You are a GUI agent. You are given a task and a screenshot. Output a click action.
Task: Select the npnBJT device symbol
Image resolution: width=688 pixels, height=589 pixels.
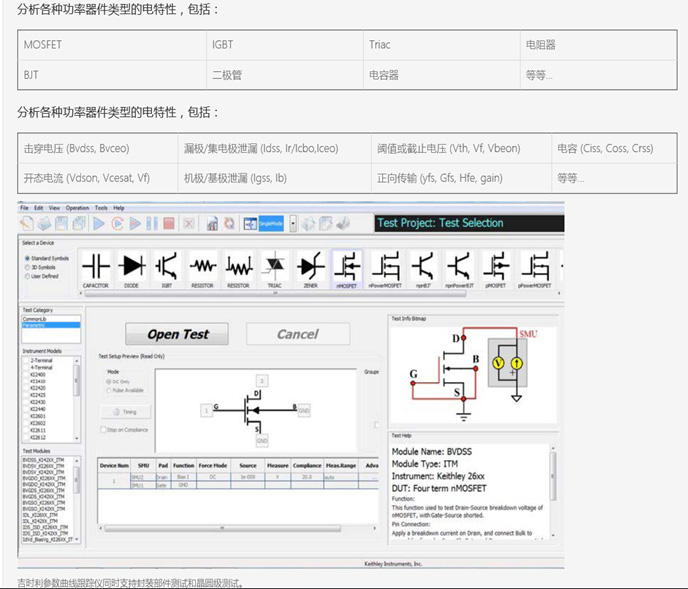pyautogui.click(x=423, y=266)
